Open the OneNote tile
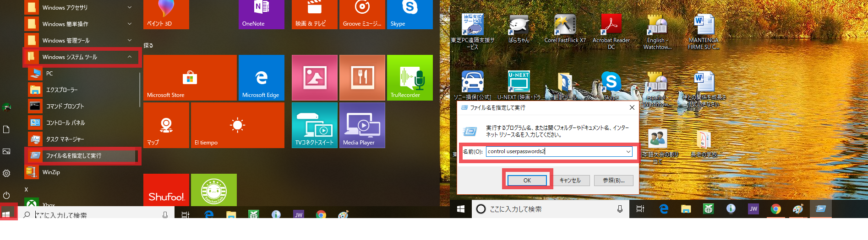The width and height of the screenshot is (868, 240). pos(262,15)
